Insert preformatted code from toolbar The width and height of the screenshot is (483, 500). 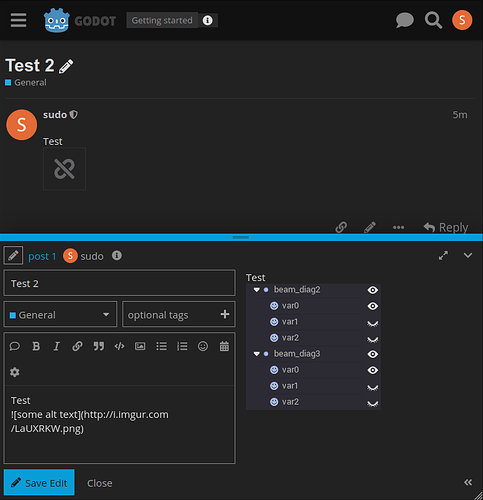(x=119, y=346)
